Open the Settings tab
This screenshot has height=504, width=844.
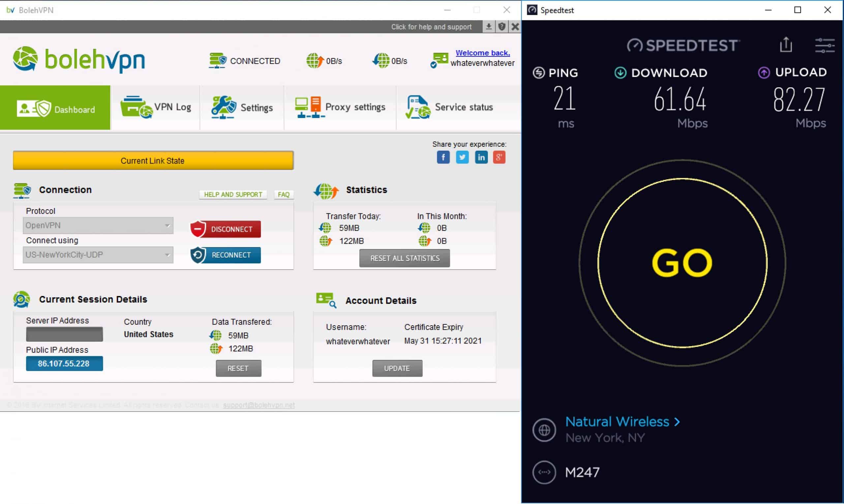[x=242, y=108]
